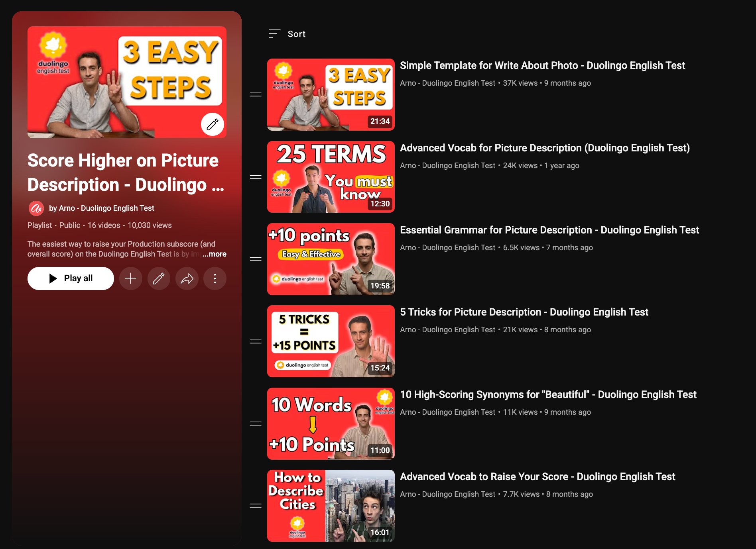This screenshot has width=756, height=549.
Task: Open the three-dot more actions menu
Action: (215, 278)
